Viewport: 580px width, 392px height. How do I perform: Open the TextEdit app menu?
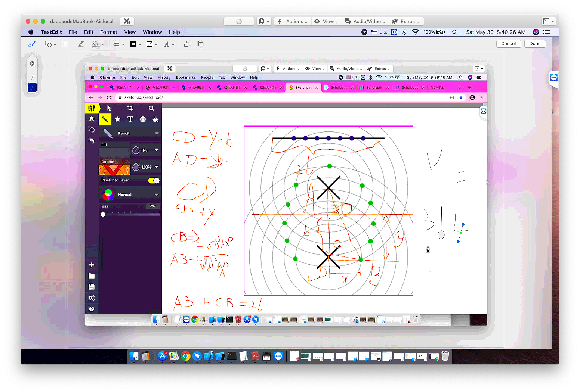(x=51, y=32)
